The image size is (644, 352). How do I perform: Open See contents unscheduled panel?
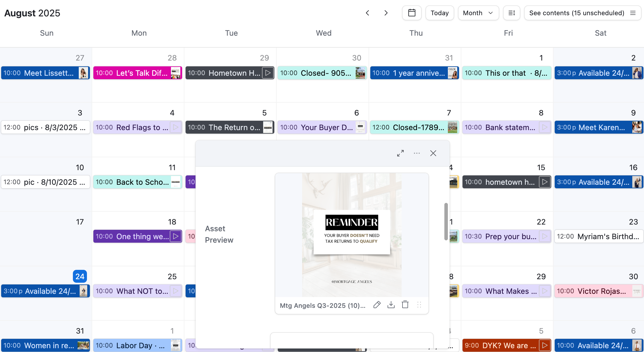pos(582,13)
